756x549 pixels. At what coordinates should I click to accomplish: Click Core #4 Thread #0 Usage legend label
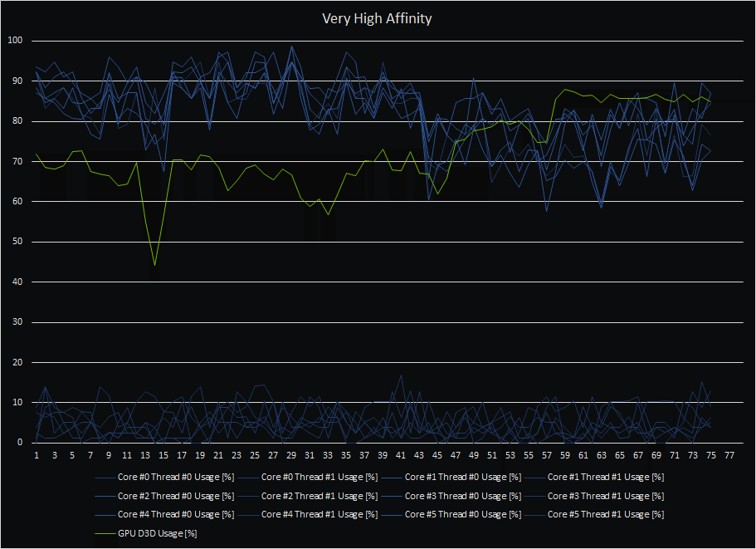[164, 515]
